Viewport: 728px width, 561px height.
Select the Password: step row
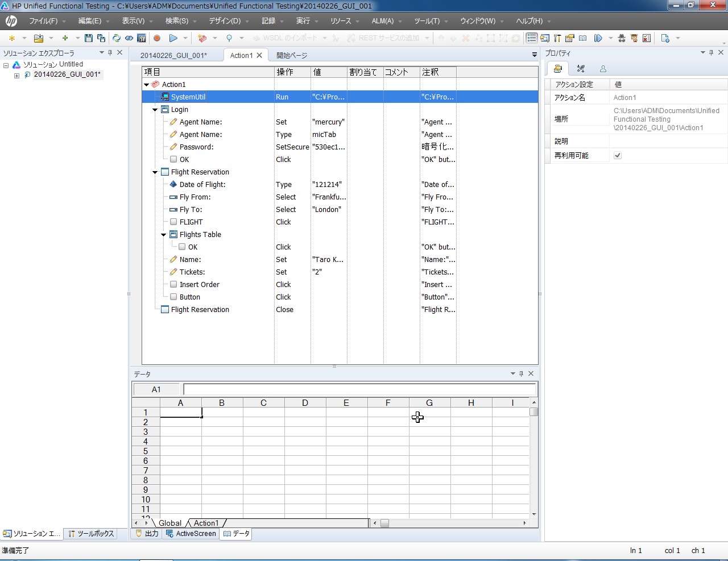coord(340,147)
